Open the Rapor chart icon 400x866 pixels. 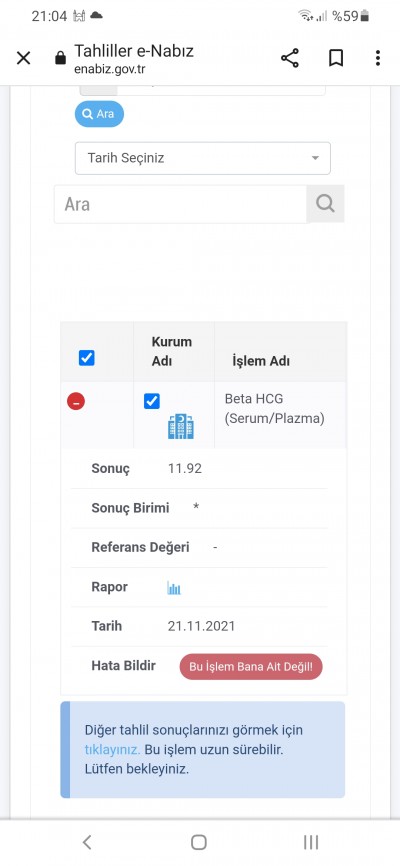click(x=174, y=588)
